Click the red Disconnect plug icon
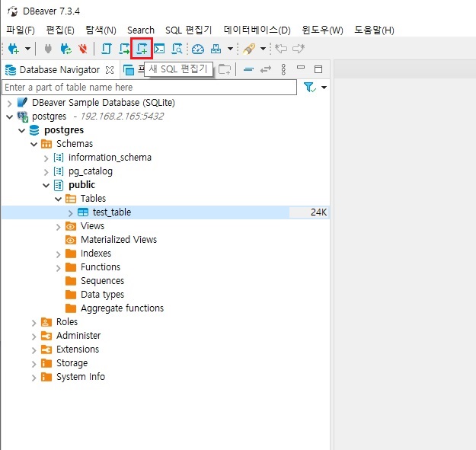The height and width of the screenshot is (450, 476). tap(82, 49)
